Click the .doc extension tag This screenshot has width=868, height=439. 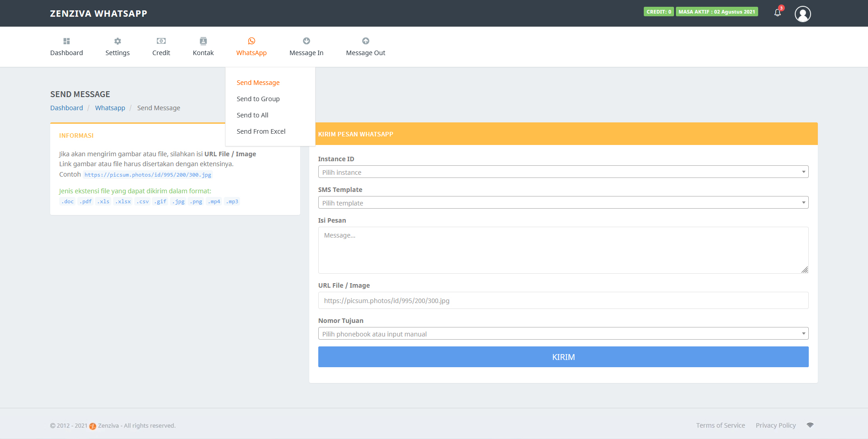pyautogui.click(x=67, y=201)
